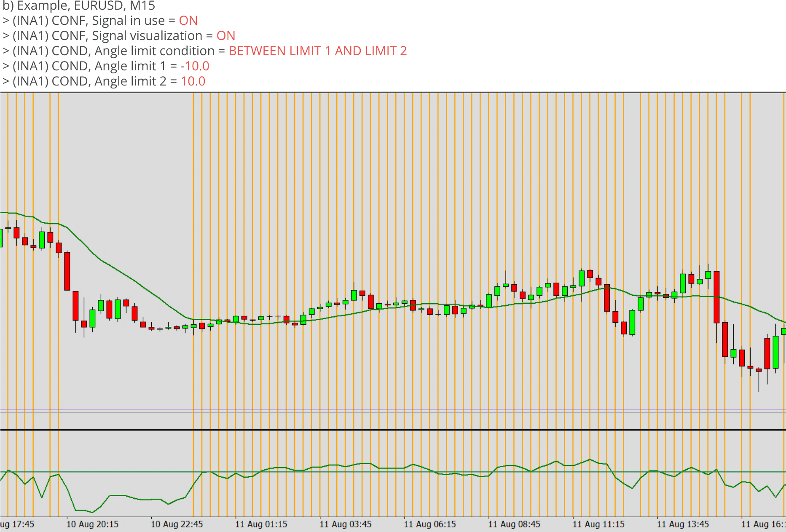786x532 pixels.
Task: Click the 11 Aug 01:15 time axis label
Action: coord(261,524)
